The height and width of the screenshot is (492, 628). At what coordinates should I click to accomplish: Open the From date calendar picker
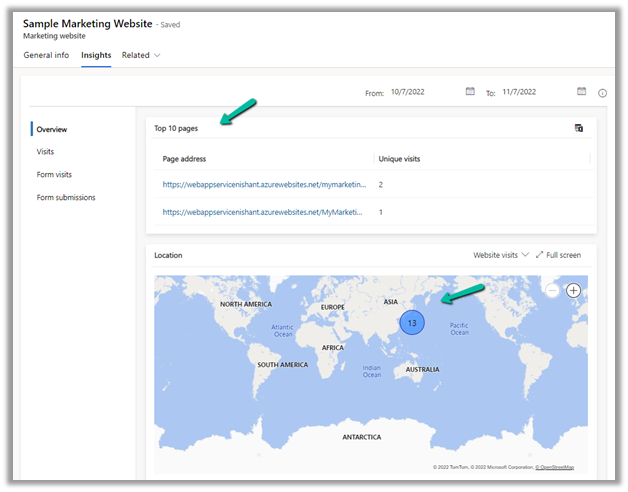(470, 92)
